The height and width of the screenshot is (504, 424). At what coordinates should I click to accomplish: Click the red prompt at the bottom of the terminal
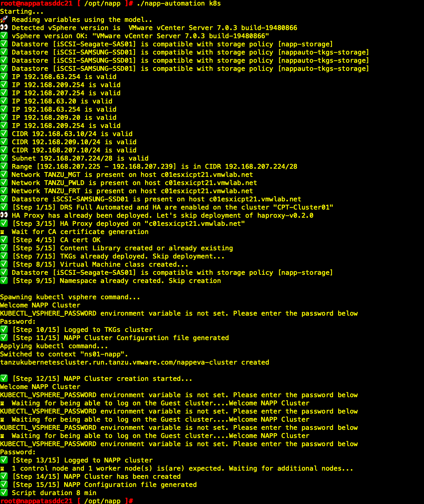67,501
